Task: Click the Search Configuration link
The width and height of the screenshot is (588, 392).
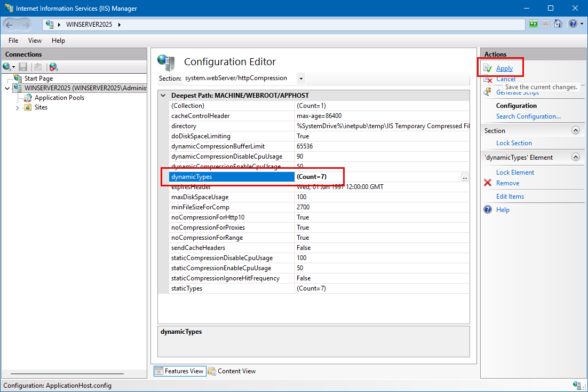Action: point(528,116)
